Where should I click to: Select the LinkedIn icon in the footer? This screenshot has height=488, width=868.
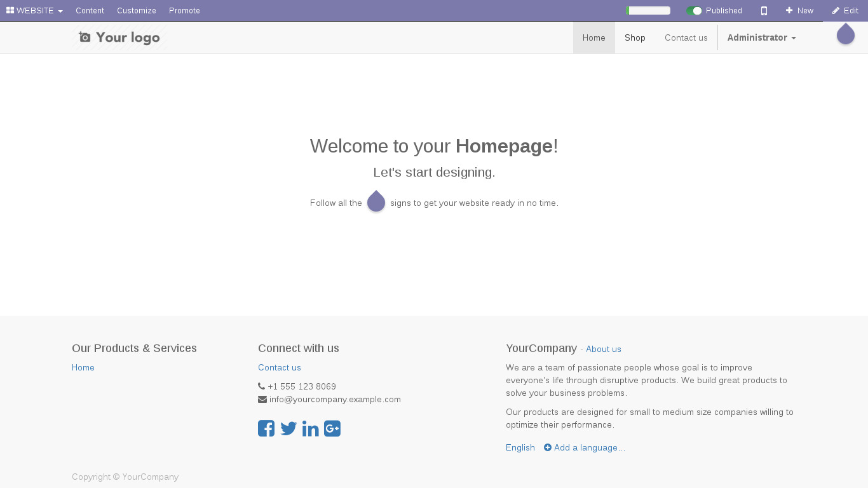point(310,428)
